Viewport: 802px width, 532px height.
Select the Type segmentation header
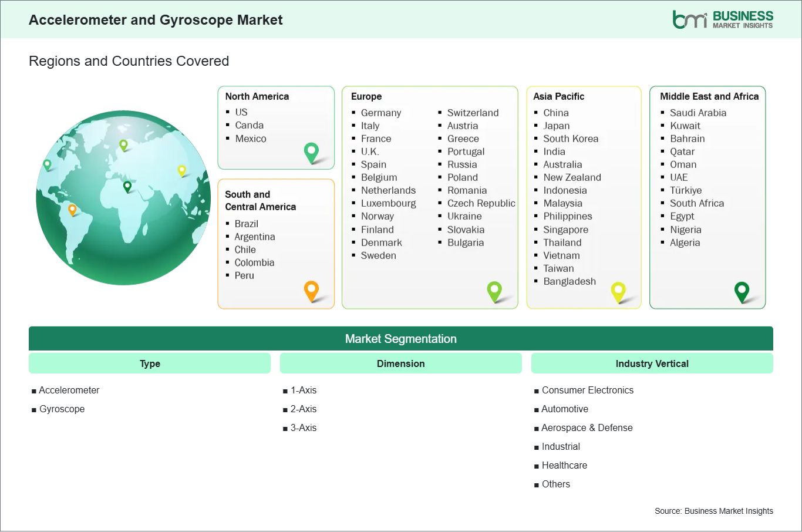point(150,363)
